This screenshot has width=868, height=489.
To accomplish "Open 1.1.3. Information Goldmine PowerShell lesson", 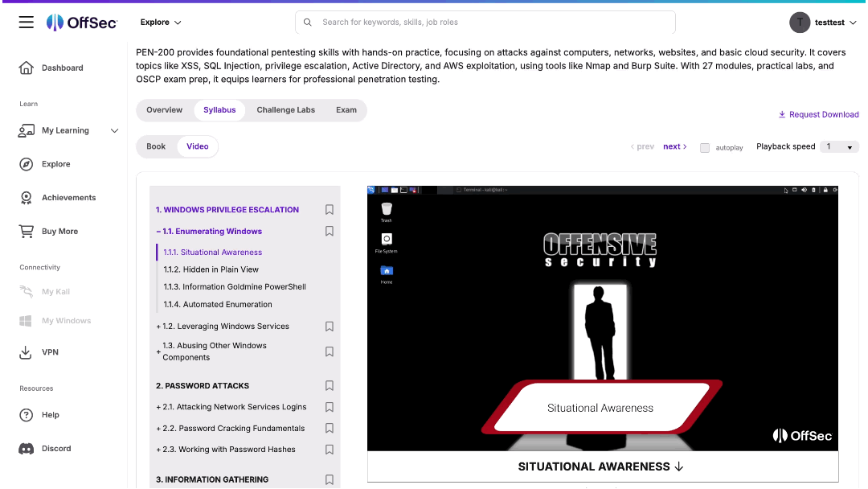I will (x=235, y=287).
